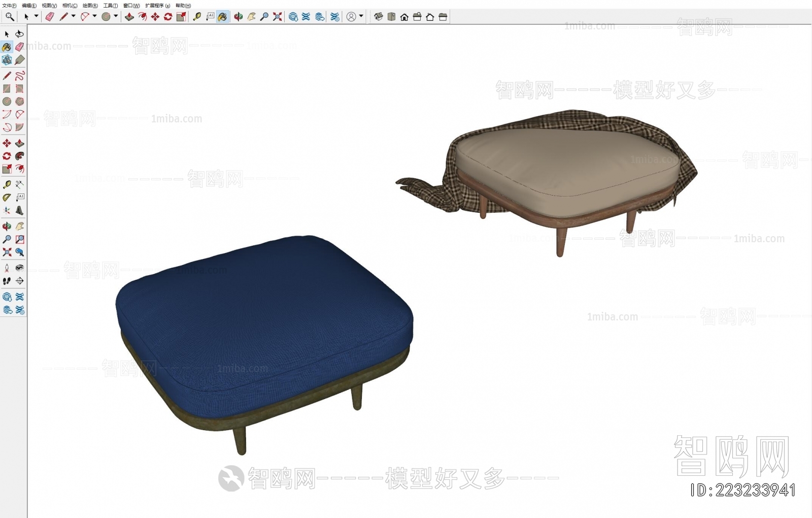Select the 3-Point Arc tool
The height and width of the screenshot is (518, 812).
7,127
